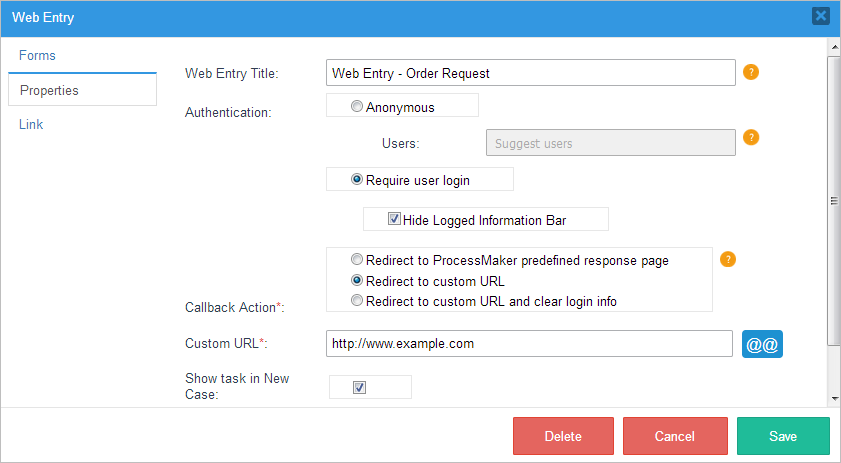Open variable picker @@ button
The width and height of the screenshot is (841, 463).
[762, 344]
